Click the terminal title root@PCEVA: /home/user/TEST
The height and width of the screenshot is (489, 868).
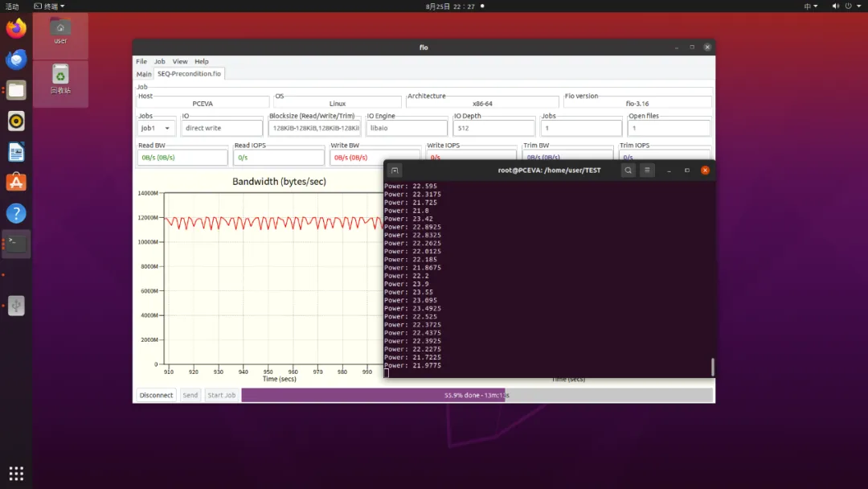point(549,171)
